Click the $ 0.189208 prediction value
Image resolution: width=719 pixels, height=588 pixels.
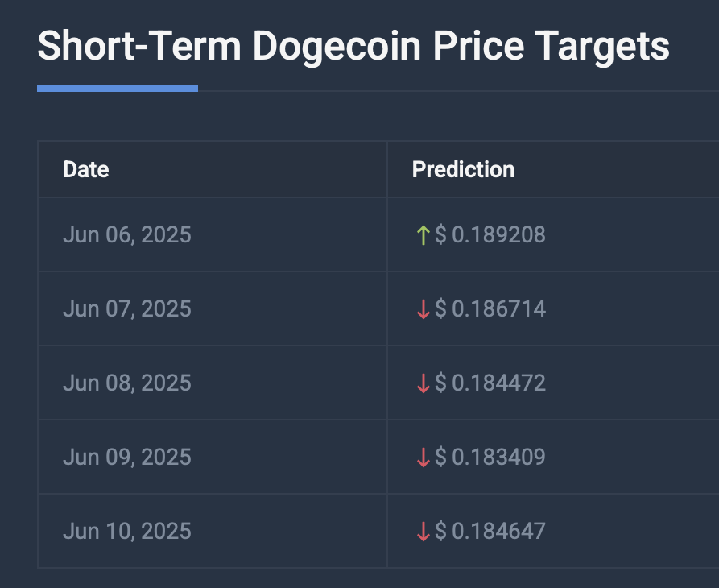click(490, 235)
